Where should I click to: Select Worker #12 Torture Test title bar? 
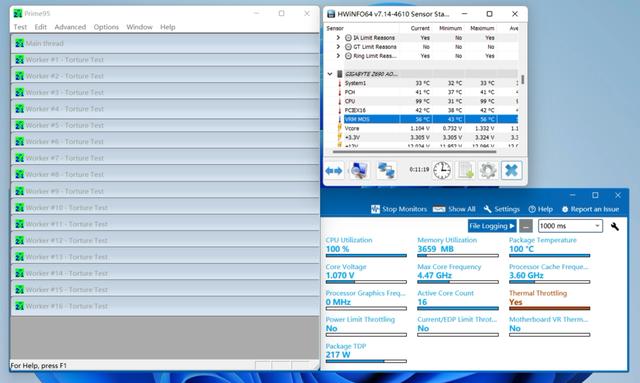point(165,240)
